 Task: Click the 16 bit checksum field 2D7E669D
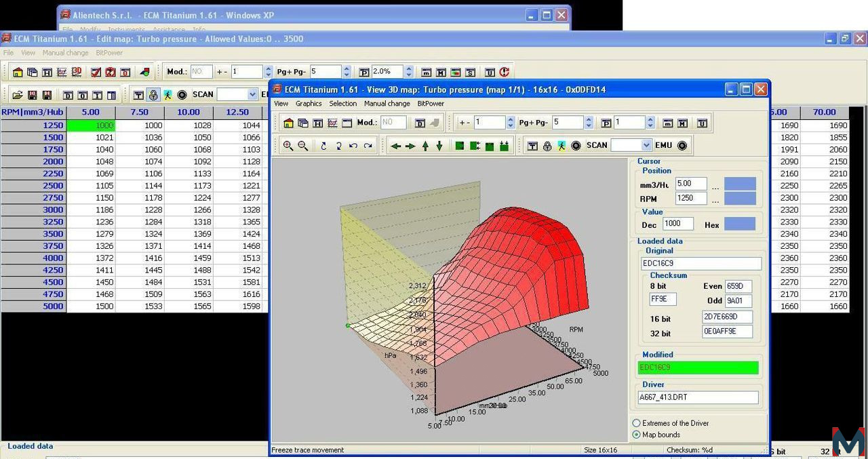[728, 317]
